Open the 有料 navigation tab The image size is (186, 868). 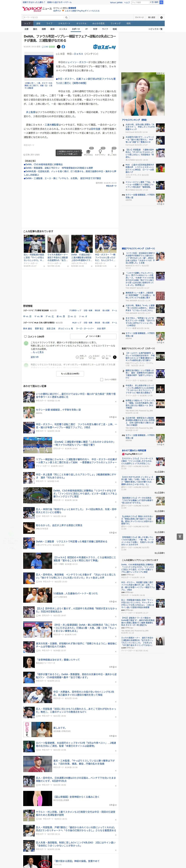[x=128, y=24]
